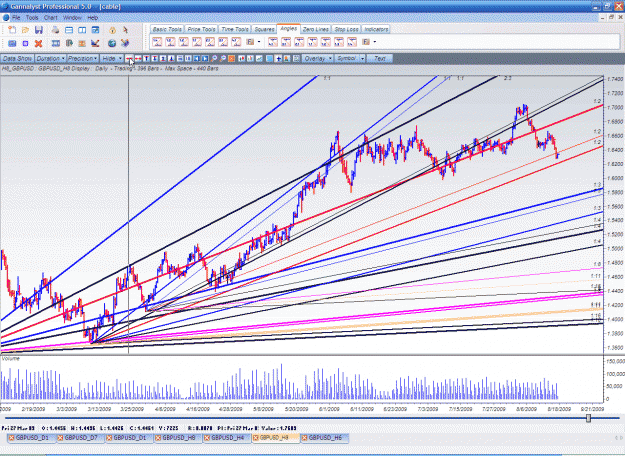This screenshot has height=456, width=625.
Task: Open the Symbol dropdown arrow
Action: click(x=362, y=59)
